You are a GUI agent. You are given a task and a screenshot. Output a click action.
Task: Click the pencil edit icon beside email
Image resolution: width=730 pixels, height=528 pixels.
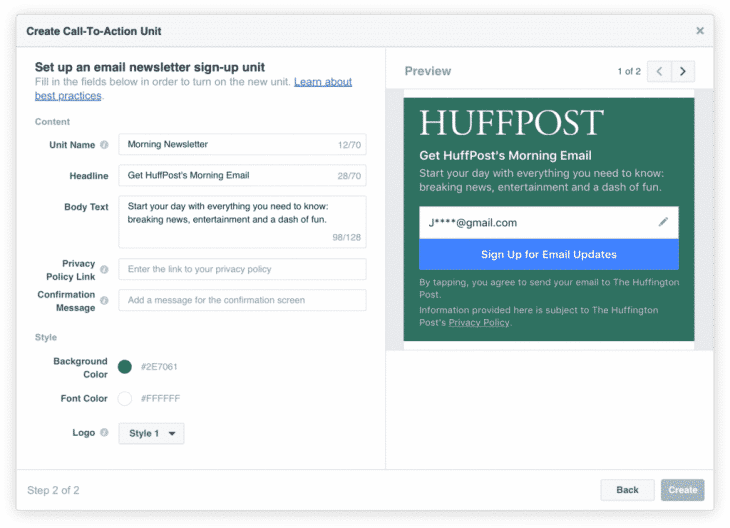click(x=663, y=222)
